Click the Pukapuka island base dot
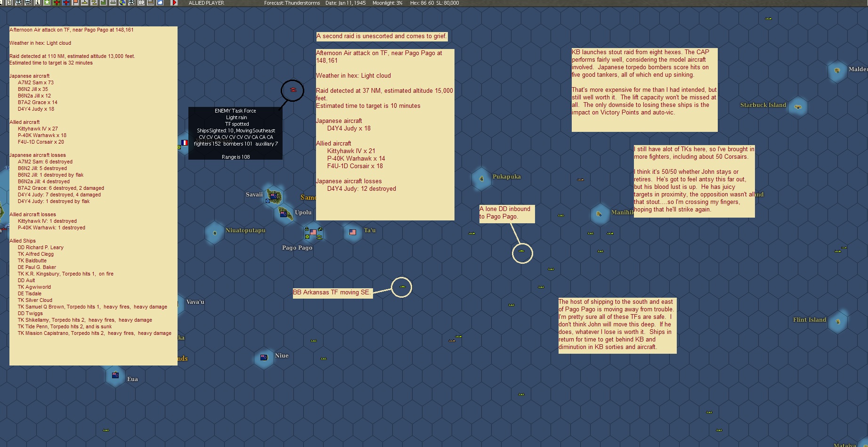The width and height of the screenshot is (868, 447). pyautogui.click(x=481, y=179)
